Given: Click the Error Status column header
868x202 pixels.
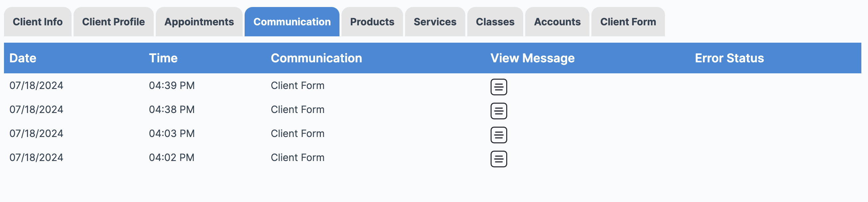Looking at the screenshot, I should 730,58.
